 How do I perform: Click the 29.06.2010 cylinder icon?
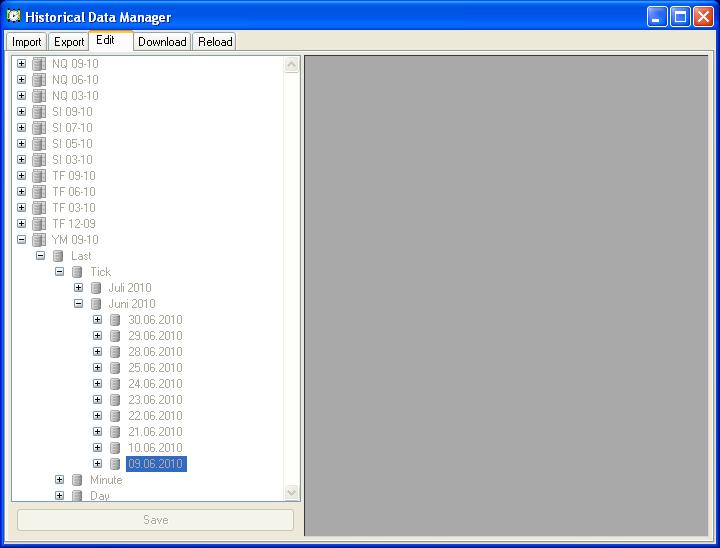(x=115, y=335)
